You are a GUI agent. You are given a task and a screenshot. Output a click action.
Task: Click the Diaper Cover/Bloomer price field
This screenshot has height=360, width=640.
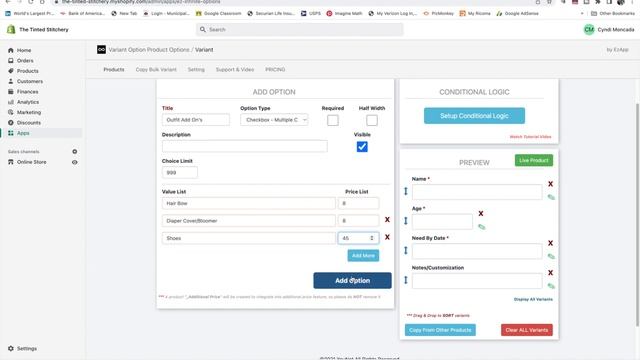tap(358, 221)
